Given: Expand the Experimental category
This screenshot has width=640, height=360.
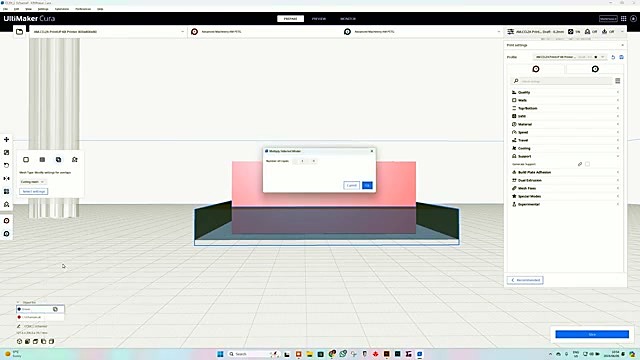Looking at the screenshot, I should [x=565, y=204].
